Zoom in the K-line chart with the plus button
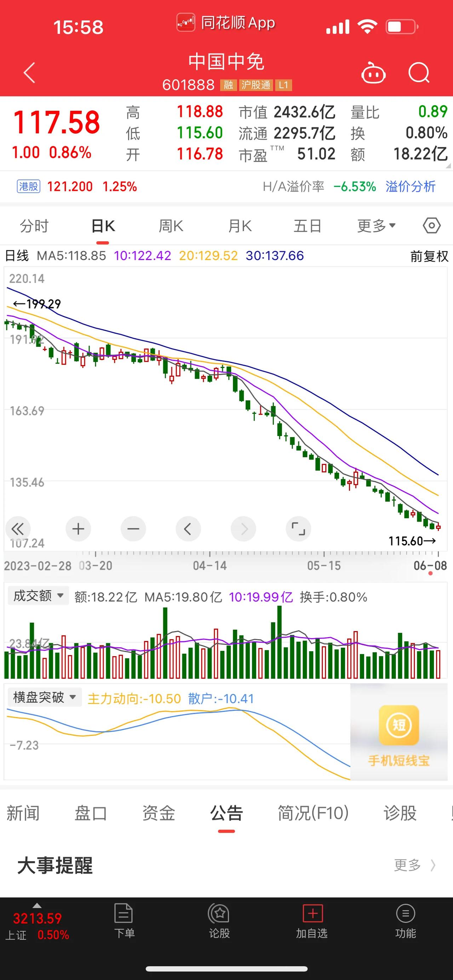The height and width of the screenshot is (980, 453). (78, 529)
